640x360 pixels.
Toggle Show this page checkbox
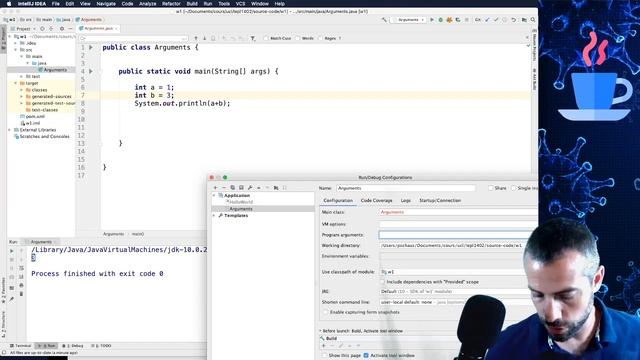tap(324, 356)
